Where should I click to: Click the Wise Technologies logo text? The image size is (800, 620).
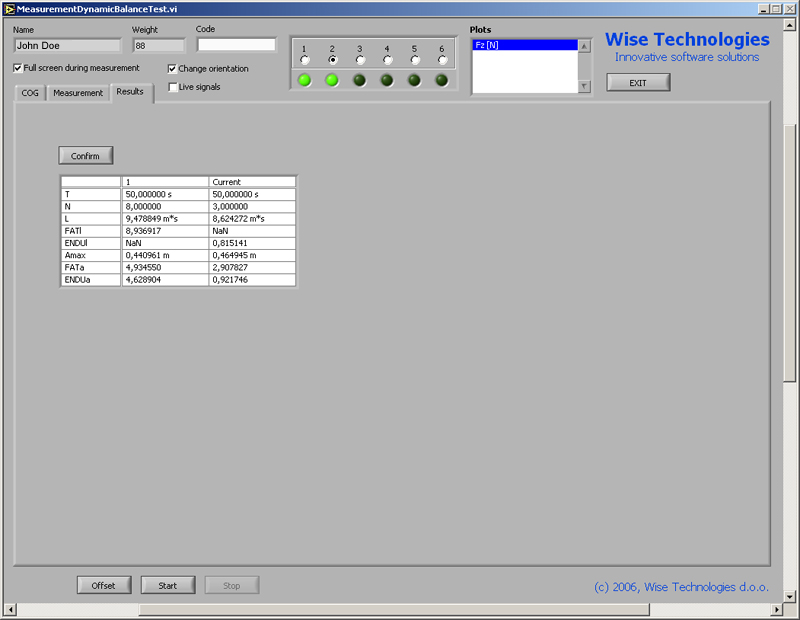tap(687, 40)
